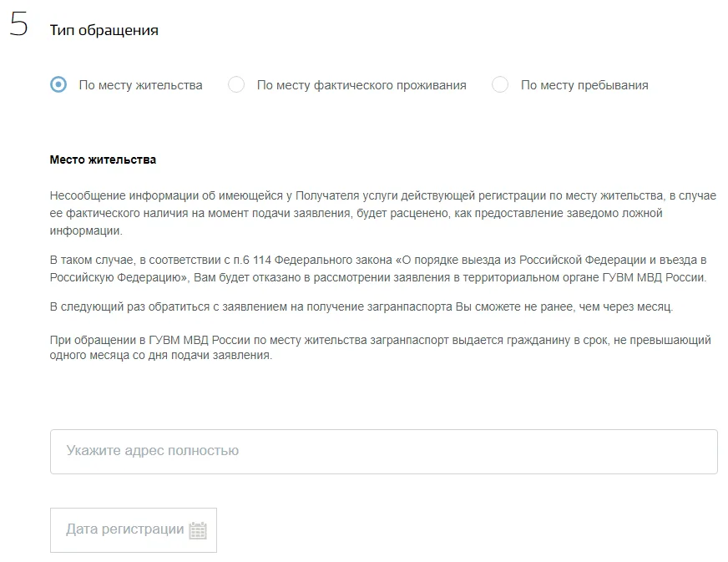Click the step number 5 marker
728x562 pixels.
click(19, 23)
